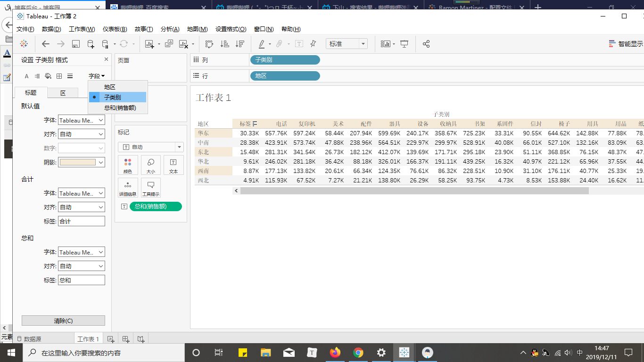
Task: Open the 合计 alignment dropdown
Action: click(82, 207)
